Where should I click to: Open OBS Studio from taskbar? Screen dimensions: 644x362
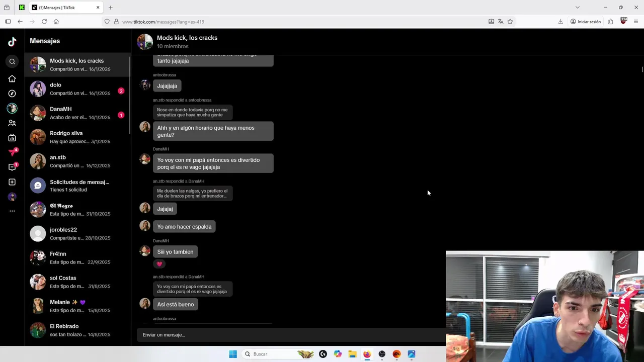(x=382, y=354)
